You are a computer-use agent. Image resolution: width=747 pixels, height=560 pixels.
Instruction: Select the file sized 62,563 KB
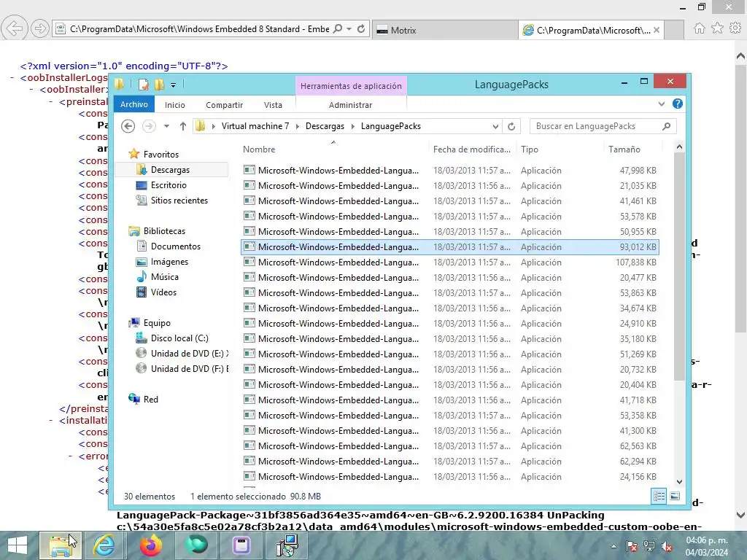(449, 446)
